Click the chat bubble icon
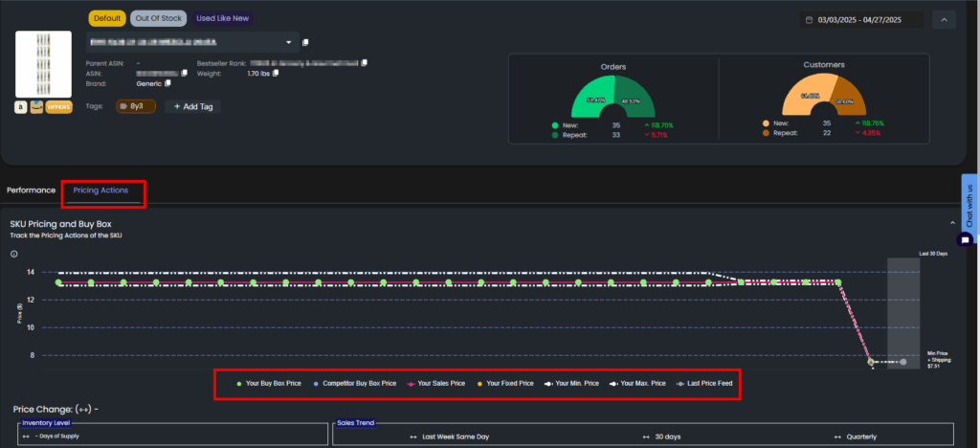The image size is (980, 448). pyautogui.click(x=965, y=240)
